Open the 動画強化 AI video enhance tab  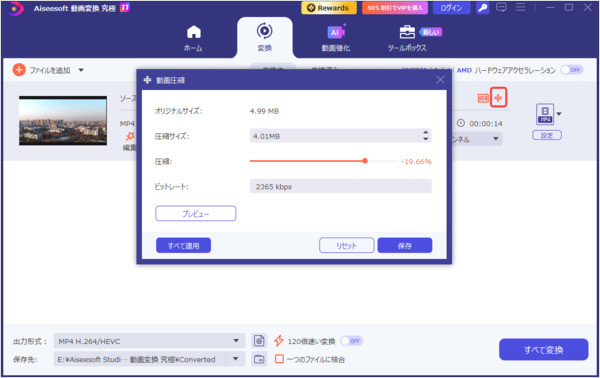[336, 38]
